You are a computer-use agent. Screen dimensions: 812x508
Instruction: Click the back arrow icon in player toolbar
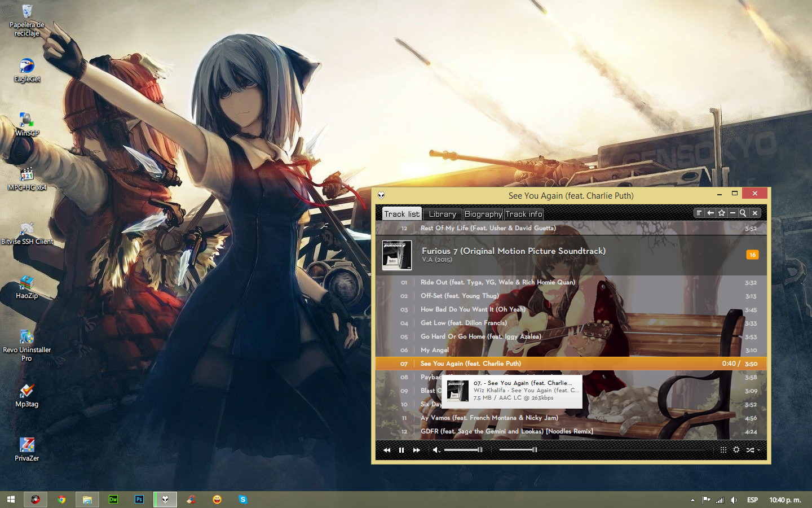tap(710, 213)
